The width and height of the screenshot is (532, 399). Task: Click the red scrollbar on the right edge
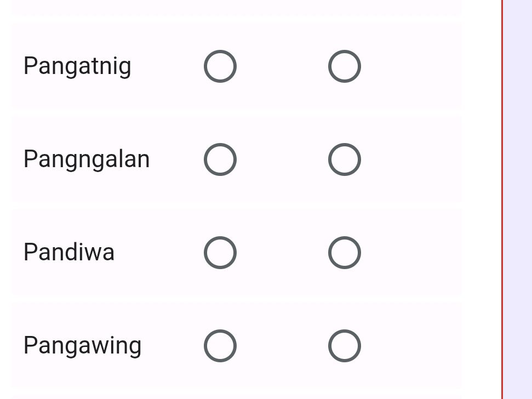click(x=502, y=200)
